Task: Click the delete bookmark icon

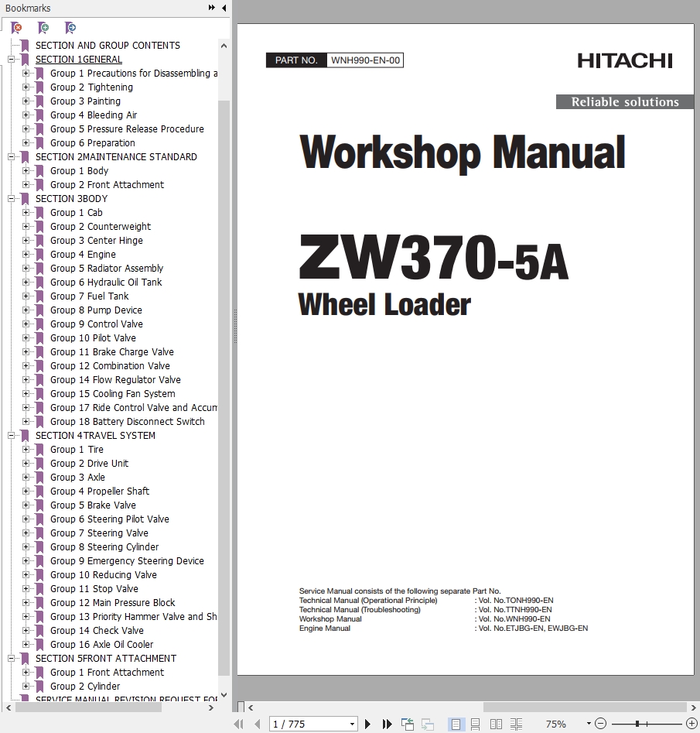Action: point(16,28)
